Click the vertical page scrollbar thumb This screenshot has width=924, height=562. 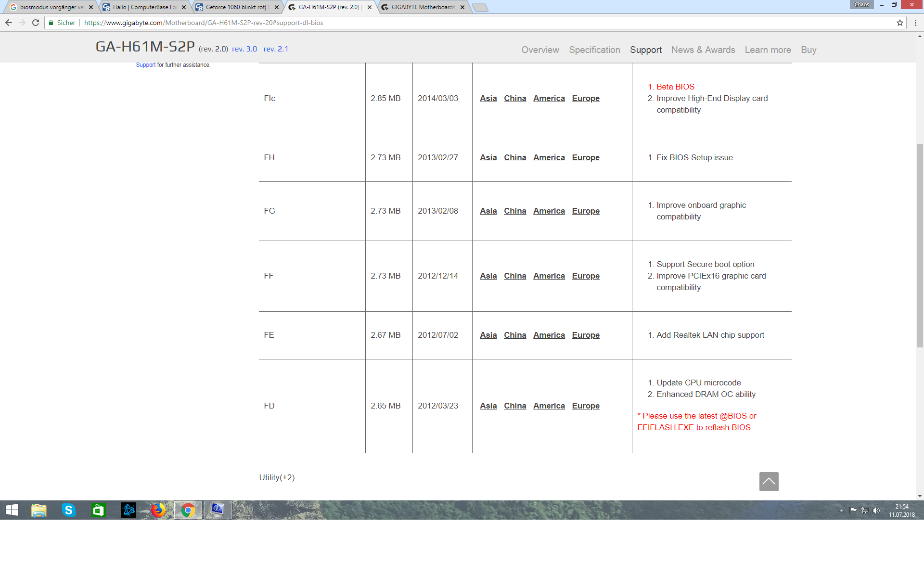(920, 245)
